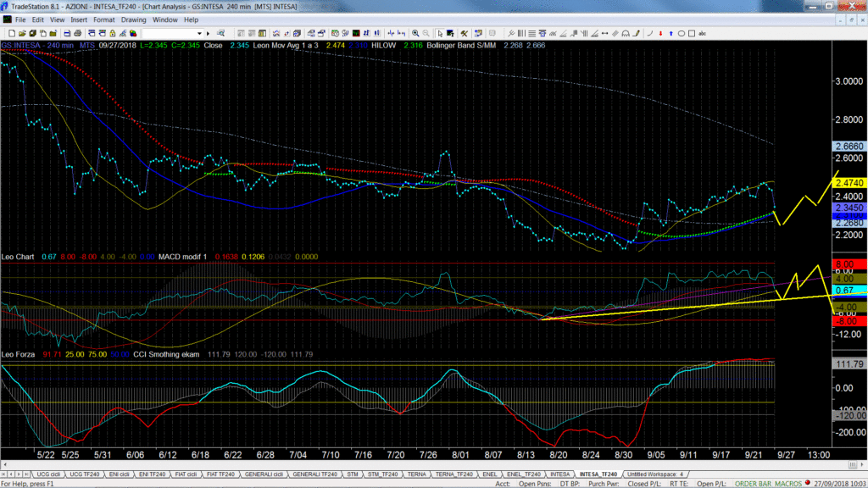Select the pencil freehand drawing tool
Image resolution: width=868 pixels, height=488 pixels.
637,34
